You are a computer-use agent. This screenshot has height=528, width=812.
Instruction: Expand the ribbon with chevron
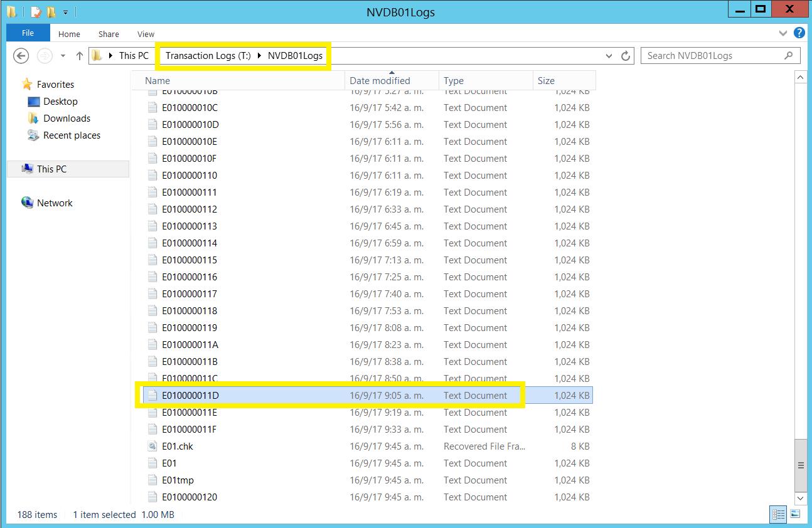click(783, 33)
